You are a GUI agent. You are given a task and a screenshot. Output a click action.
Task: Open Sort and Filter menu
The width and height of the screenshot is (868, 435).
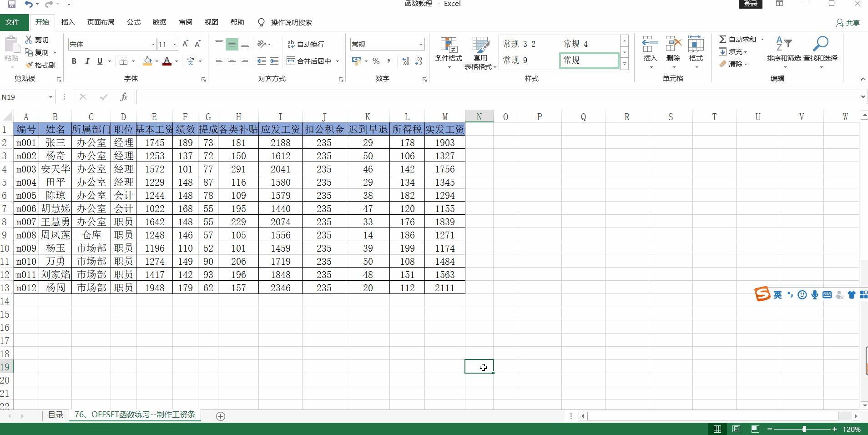coord(784,53)
